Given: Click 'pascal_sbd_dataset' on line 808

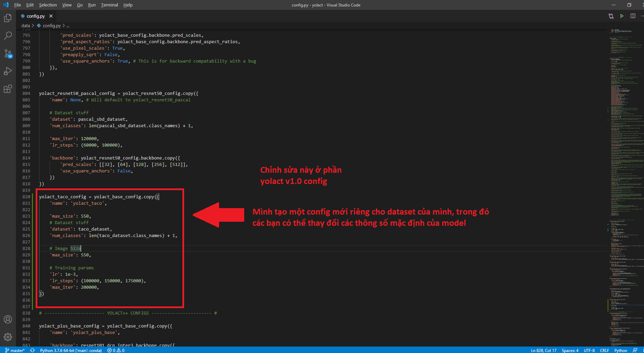Looking at the screenshot, I should pyautogui.click(x=102, y=119).
